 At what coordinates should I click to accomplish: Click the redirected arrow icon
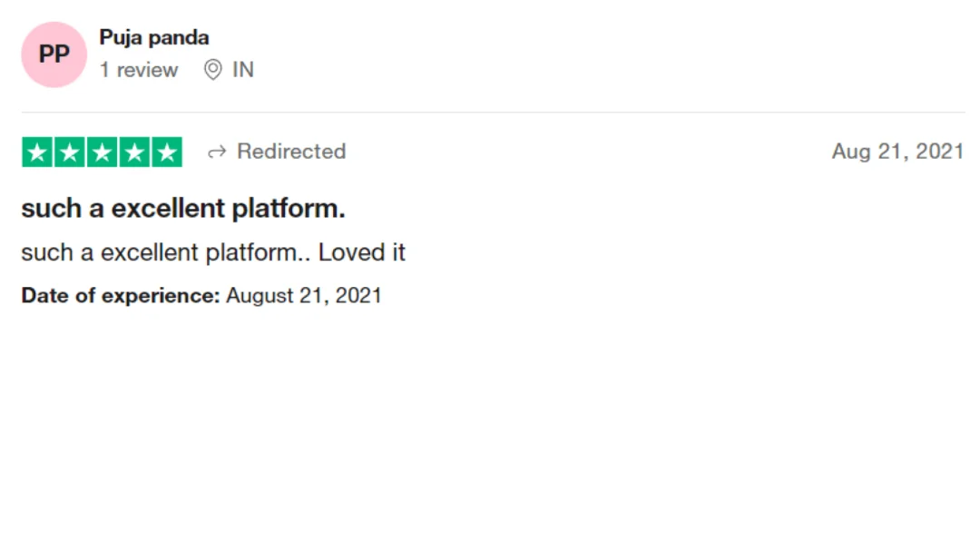point(217,152)
